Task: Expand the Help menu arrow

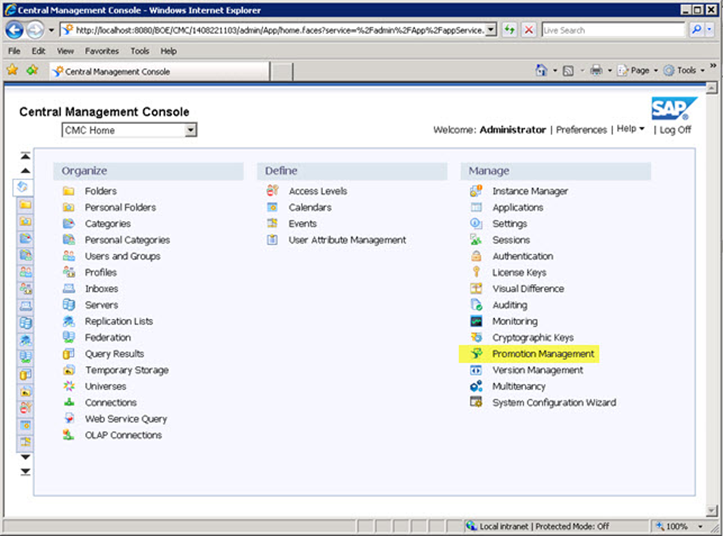Action: (641, 129)
